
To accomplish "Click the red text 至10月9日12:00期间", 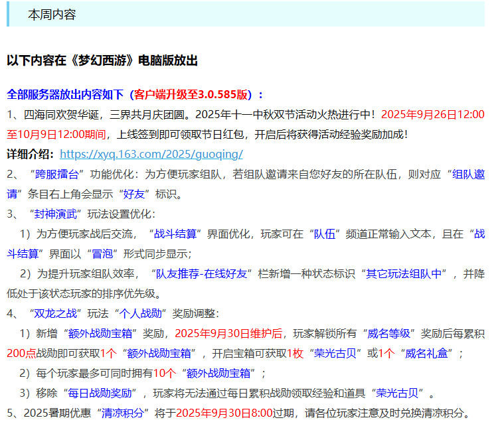I will (x=56, y=135).
